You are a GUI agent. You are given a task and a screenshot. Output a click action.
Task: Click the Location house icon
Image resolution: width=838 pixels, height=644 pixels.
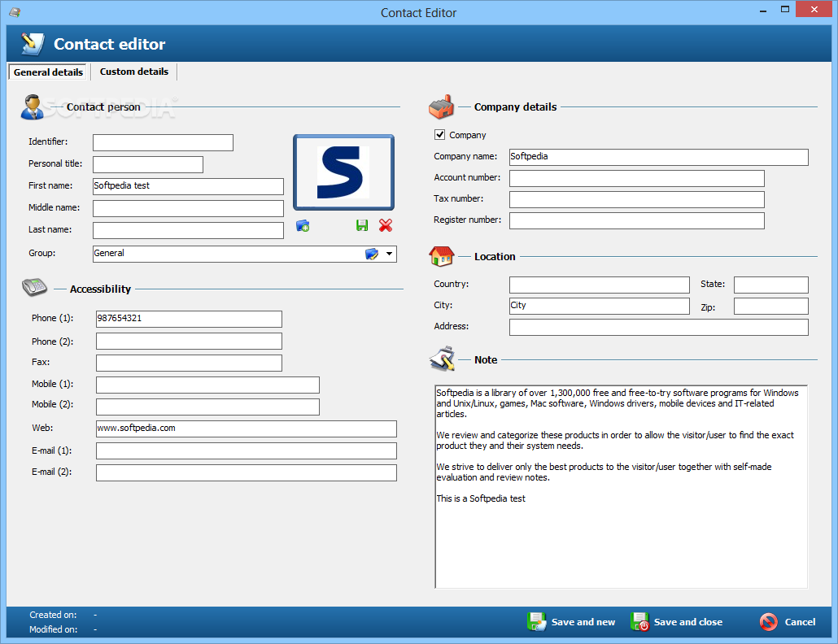(x=442, y=256)
